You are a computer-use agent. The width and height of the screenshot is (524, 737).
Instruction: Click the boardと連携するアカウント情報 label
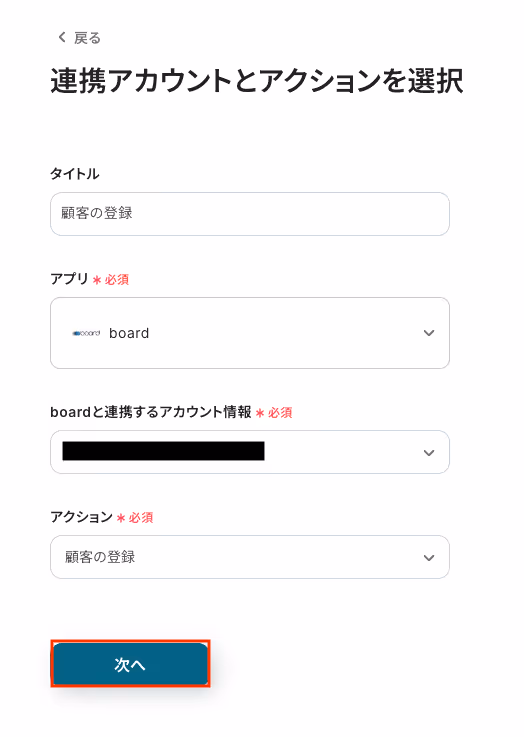[151, 412]
